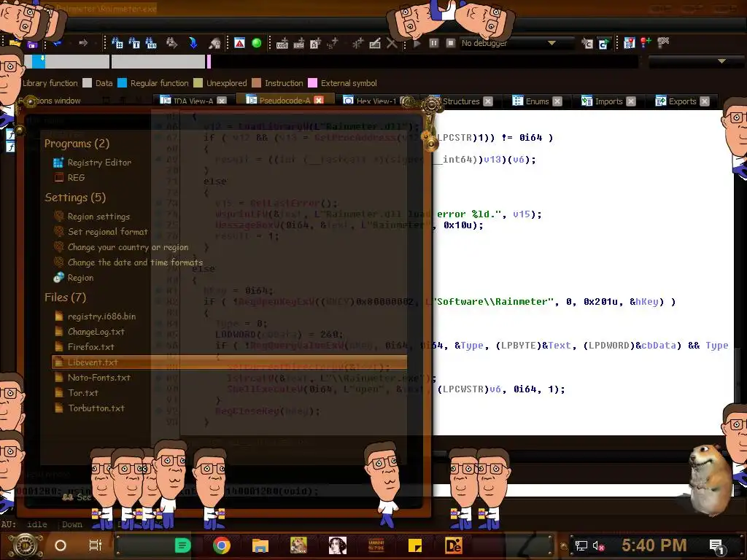Click the gray X delete toolbar icon
Screen dimensions: 747x560
[392, 43]
